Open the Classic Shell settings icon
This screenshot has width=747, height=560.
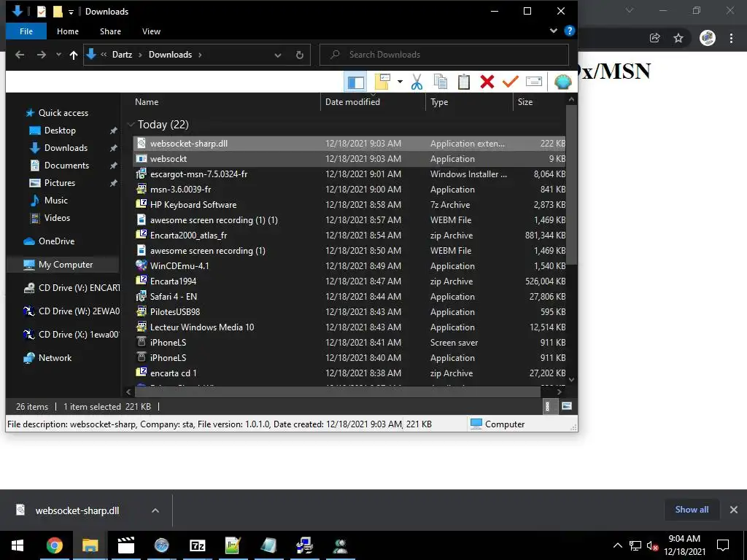tap(562, 82)
